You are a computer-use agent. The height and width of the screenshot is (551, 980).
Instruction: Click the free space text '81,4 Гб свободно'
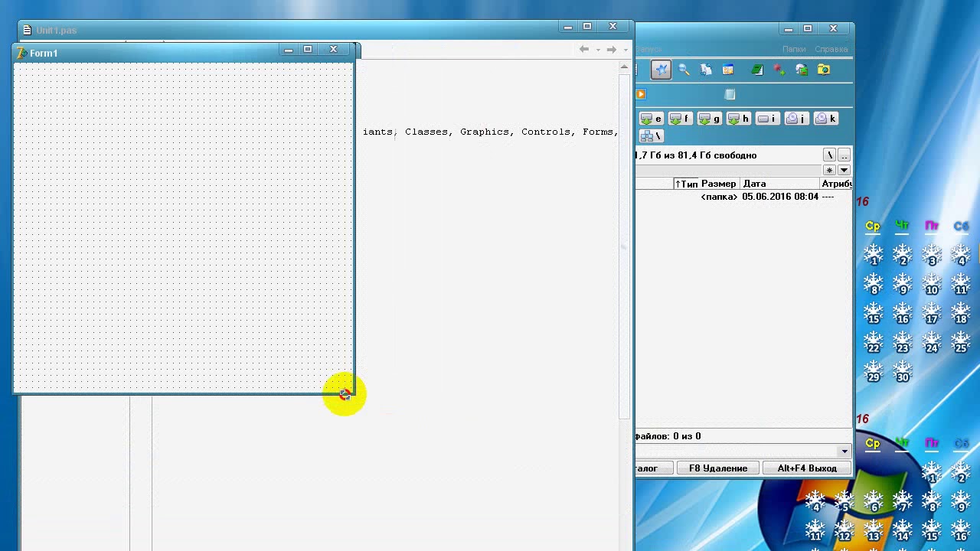point(717,155)
